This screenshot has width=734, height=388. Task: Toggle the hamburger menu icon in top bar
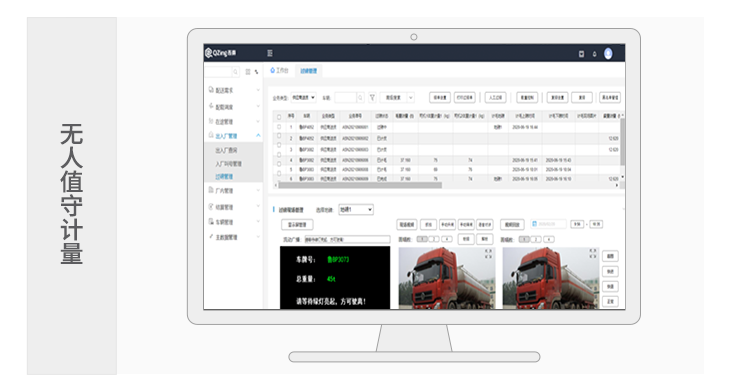(270, 53)
